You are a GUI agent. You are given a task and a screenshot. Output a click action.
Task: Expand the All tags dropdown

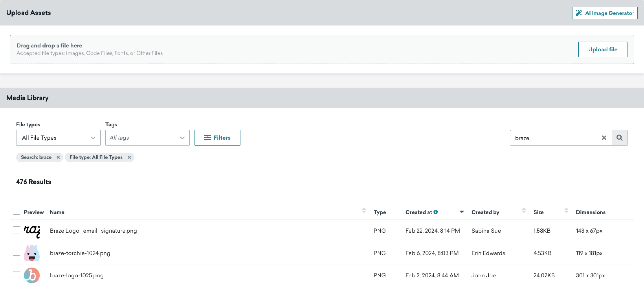(147, 138)
